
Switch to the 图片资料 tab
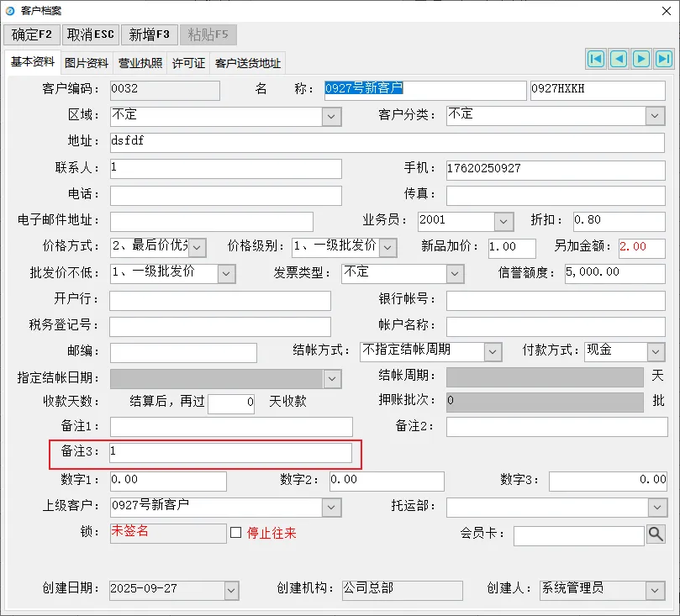(x=87, y=63)
